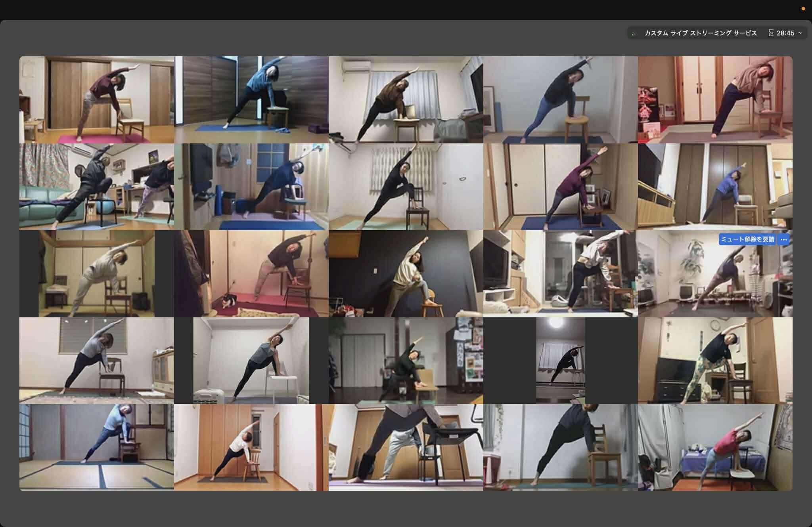This screenshot has height=527, width=812.
Task: Expand the 28:45 timer dropdown chevron
Action: pyautogui.click(x=800, y=33)
